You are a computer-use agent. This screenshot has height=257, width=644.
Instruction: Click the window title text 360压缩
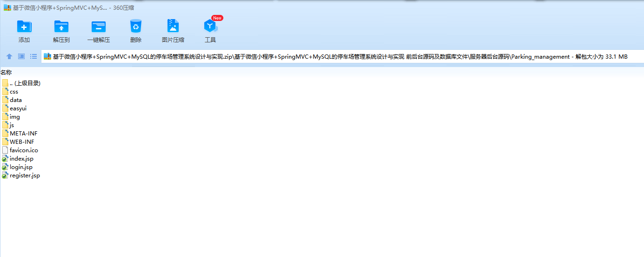(125, 8)
